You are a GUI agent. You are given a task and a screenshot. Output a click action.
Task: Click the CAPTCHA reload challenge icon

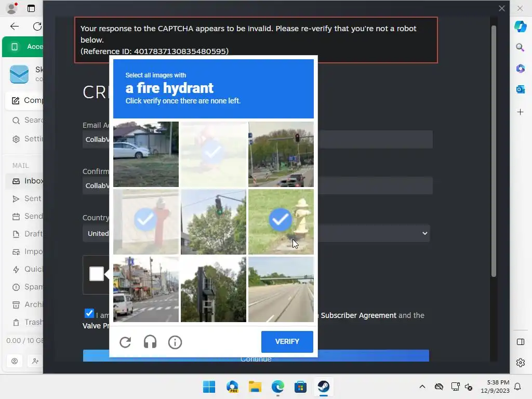(125, 342)
